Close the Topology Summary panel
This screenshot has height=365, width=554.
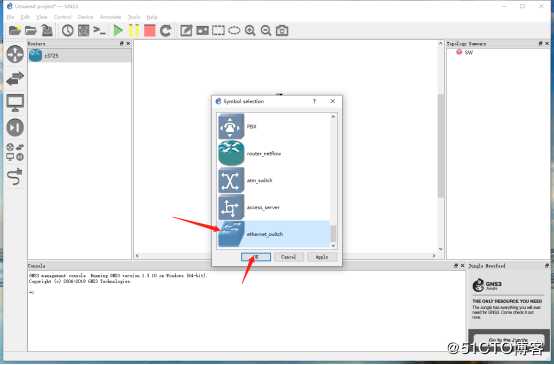547,43
